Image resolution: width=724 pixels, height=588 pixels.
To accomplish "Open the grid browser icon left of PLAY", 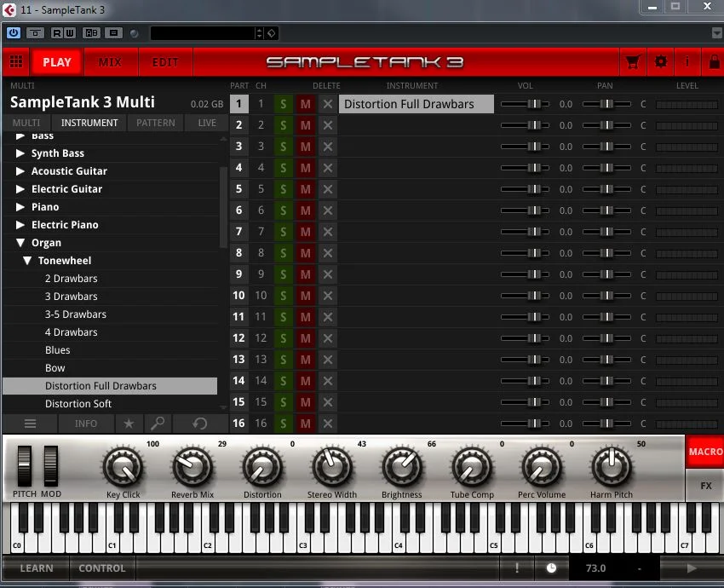I will [16, 61].
